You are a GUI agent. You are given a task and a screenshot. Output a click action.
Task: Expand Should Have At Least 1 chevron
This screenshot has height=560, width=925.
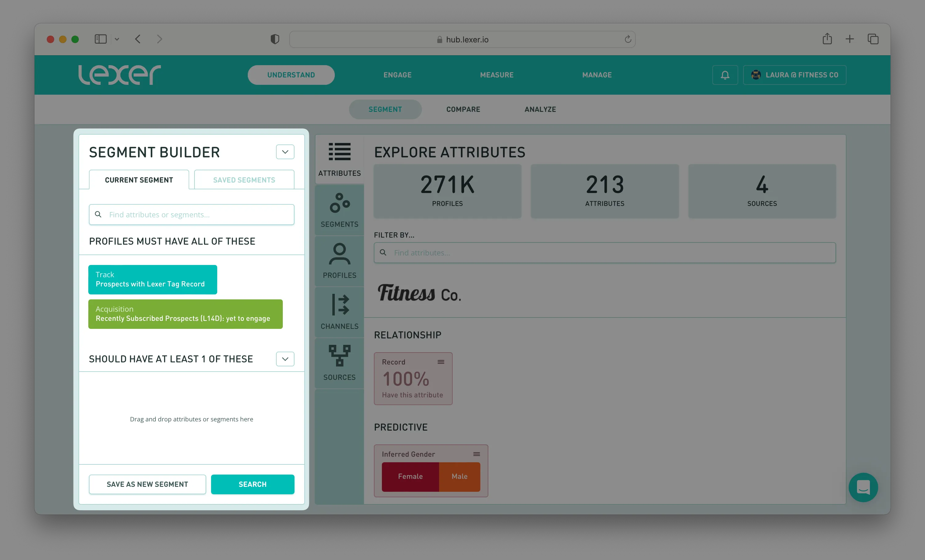285,359
